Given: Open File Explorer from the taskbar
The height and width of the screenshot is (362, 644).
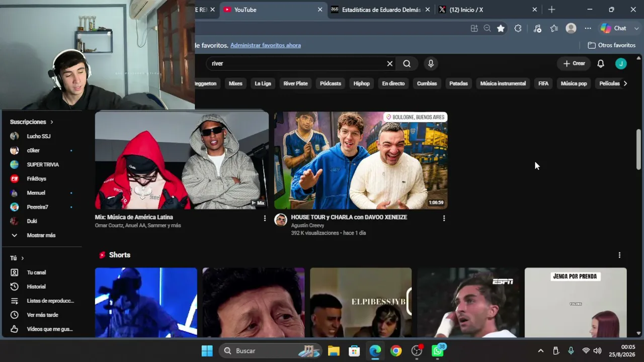Looking at the screenshot, I should tap(334, 351).
